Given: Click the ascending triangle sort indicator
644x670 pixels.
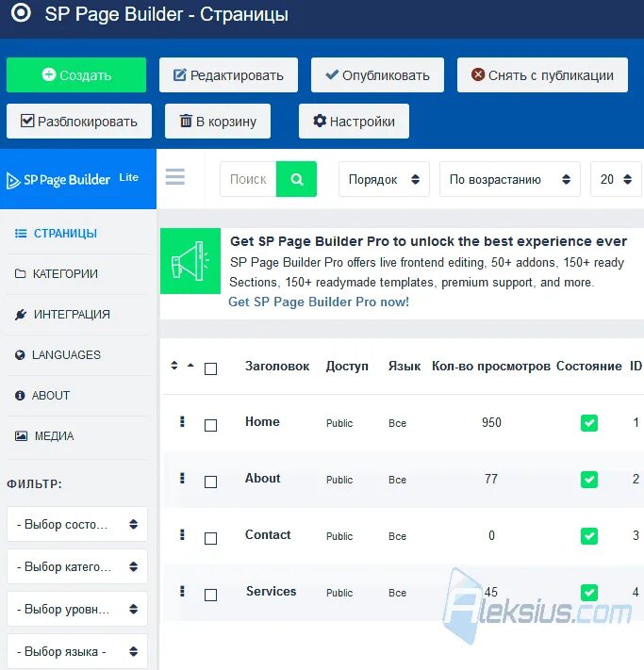Looking at the screenshot, I should click(x=190, y=366).
